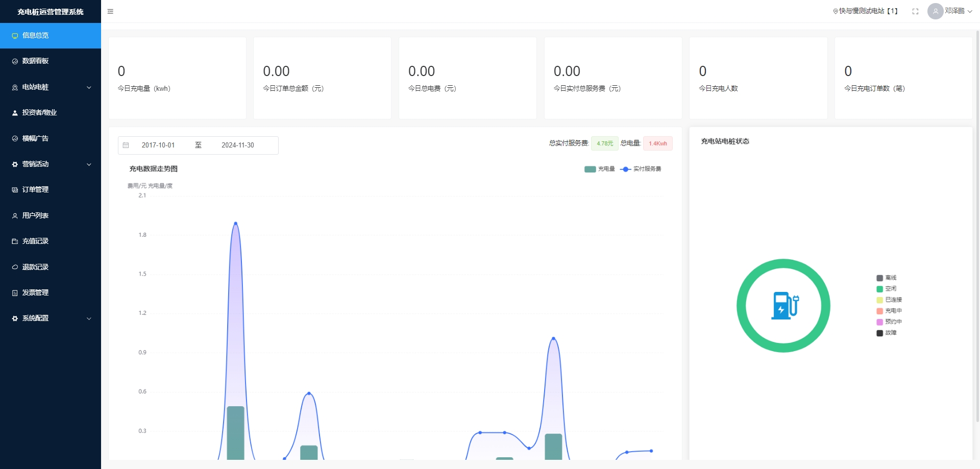The height and width of the screenshot is (469, 980).
Task: Click the 4.78元 service fee tag
Action: coord(605,143)
